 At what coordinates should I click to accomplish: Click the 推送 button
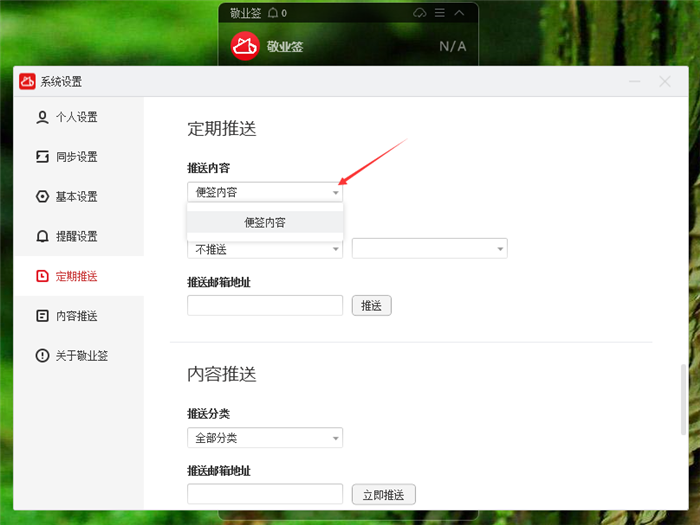(371, 306)
